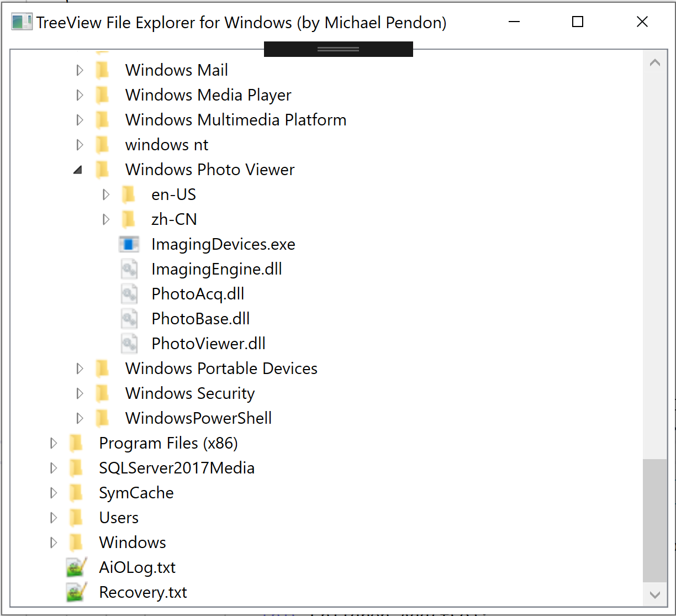Click the TreeView File Explorer title bar icon
This screenshot has width=676, height=616.
click(22, 22)
